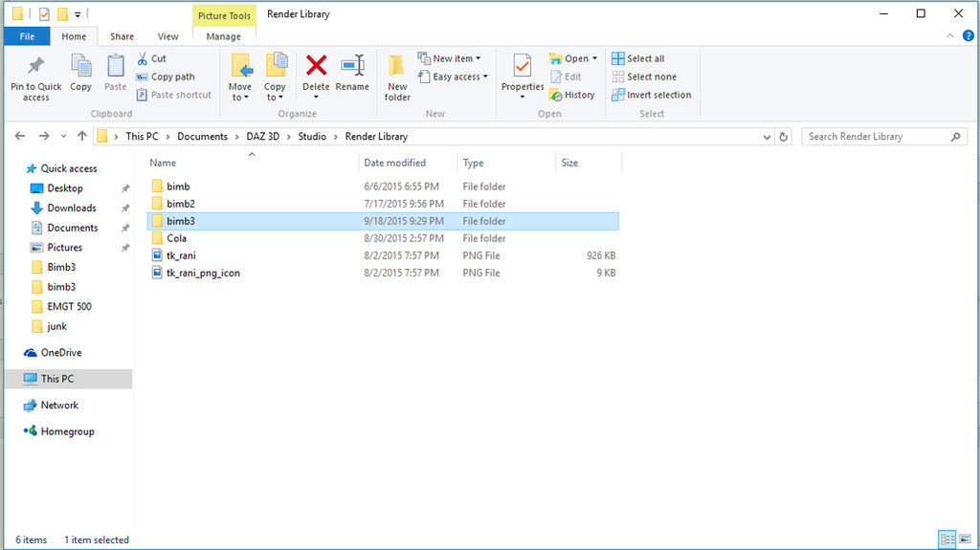
Task: Refresh the Render Library folder
Action: tap(784, 137)
